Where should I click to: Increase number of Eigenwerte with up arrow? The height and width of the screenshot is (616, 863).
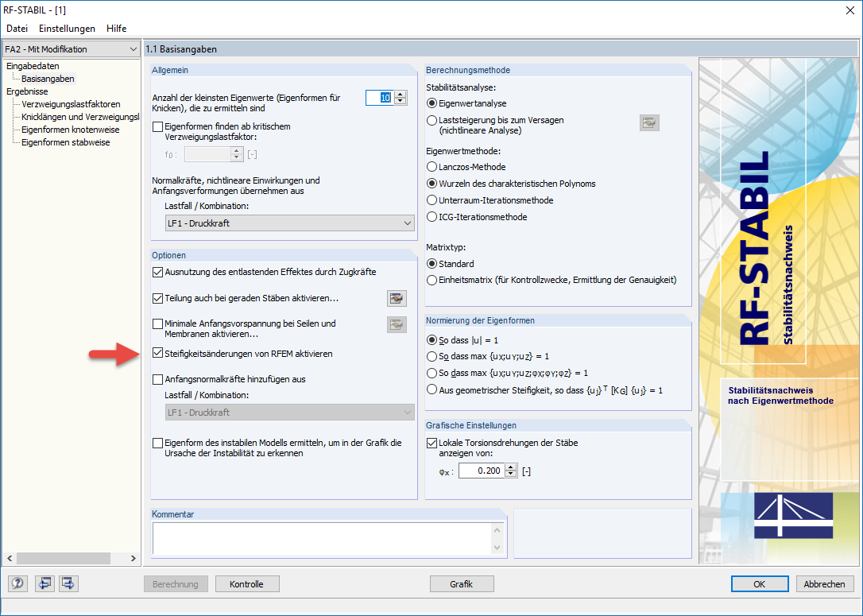pyautogui.click(x=401, y=94)
